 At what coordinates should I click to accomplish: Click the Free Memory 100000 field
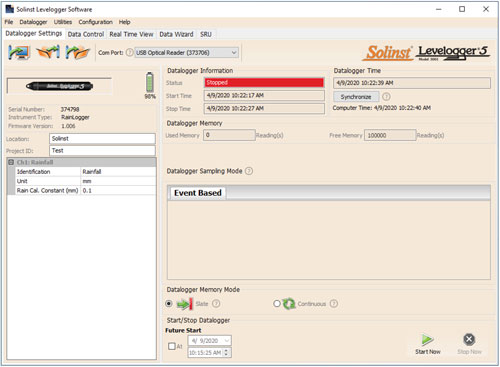(x=390, y=135)
